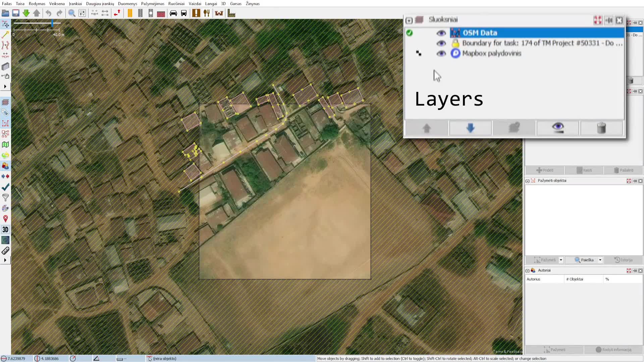Undo the last action
644x362 pixels.
click(49, 13)
